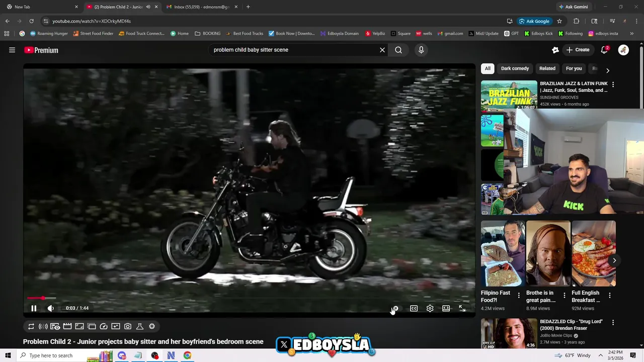644x362 pixels.
Task: Open options for Filipino Fast Food short
Action: (x=519, y=296)
